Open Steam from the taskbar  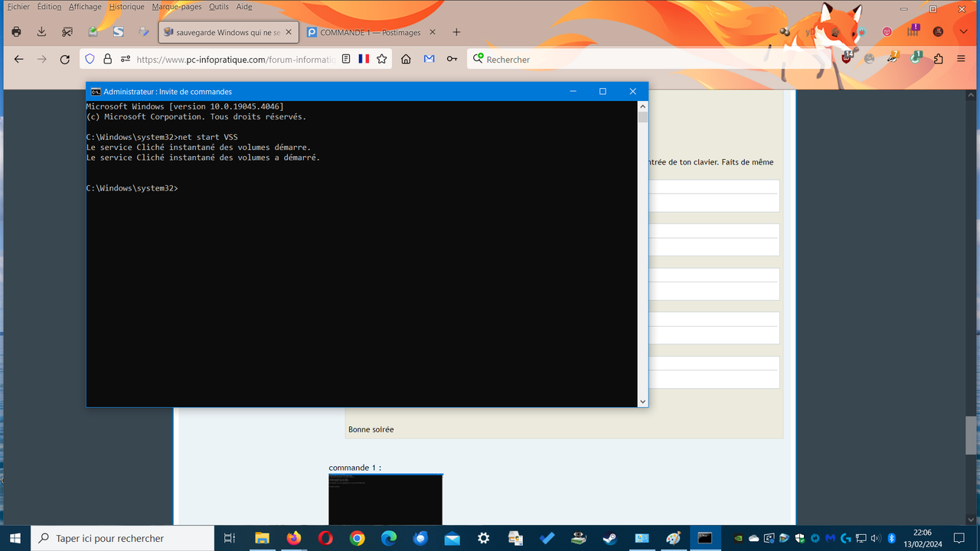tap(610, 538)
